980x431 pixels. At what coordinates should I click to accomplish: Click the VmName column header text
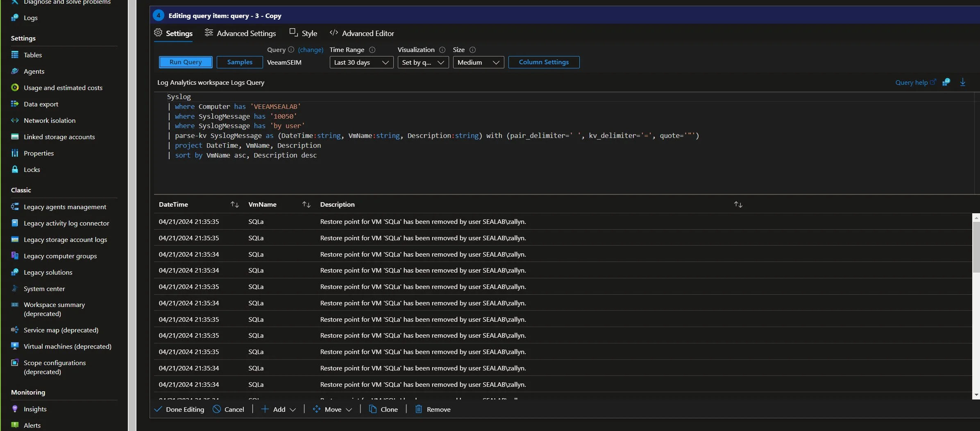262,204
